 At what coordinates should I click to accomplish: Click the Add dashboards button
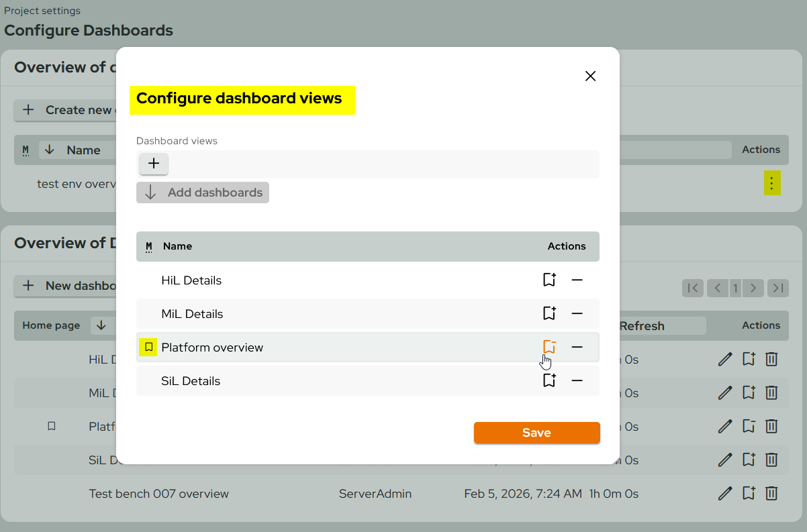pyautogui.click(x=202, y=193)
